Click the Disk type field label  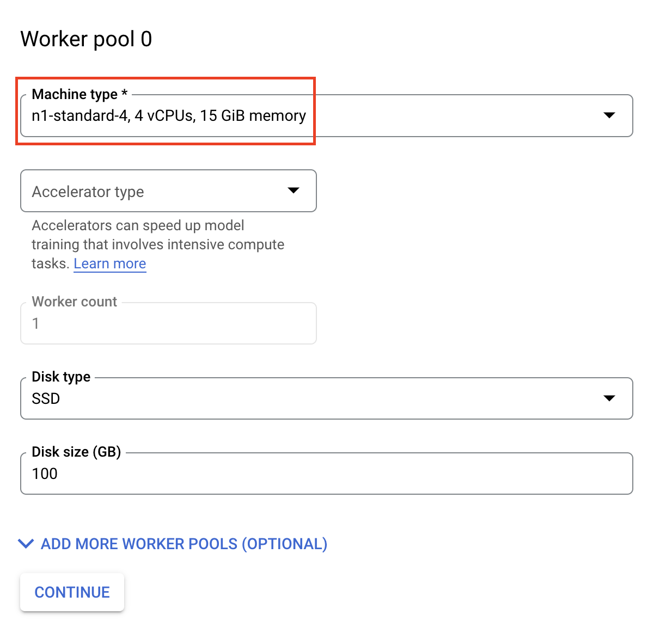pyautogui.click(x=60, y=376)
